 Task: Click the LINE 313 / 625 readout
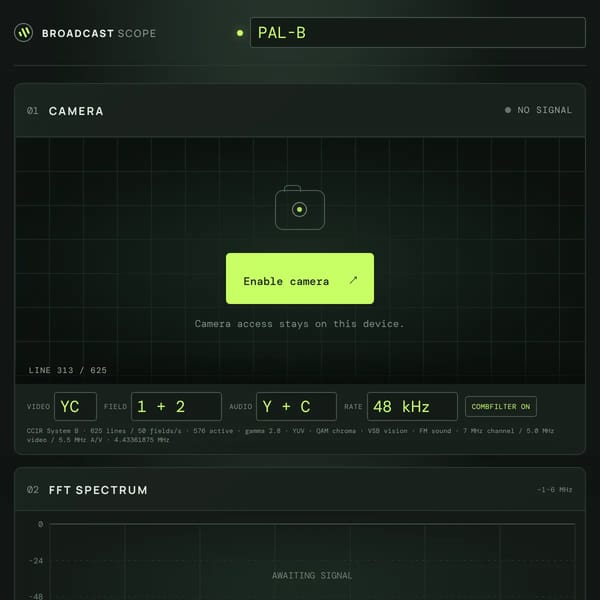pyautogui.click(x=67, y=370)
